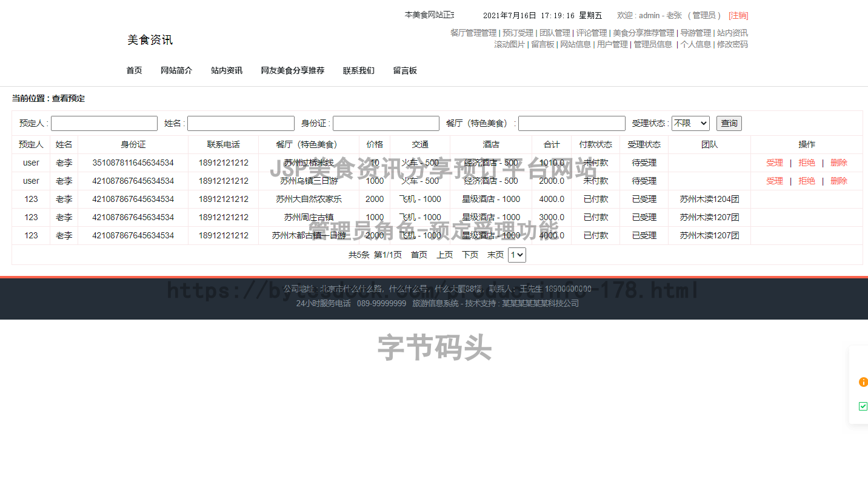Click the 查询 search button

coord(729,123)
